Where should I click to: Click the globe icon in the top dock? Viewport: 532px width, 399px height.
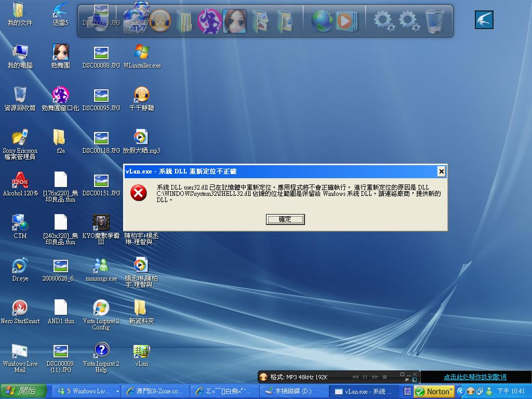point(322,21)
